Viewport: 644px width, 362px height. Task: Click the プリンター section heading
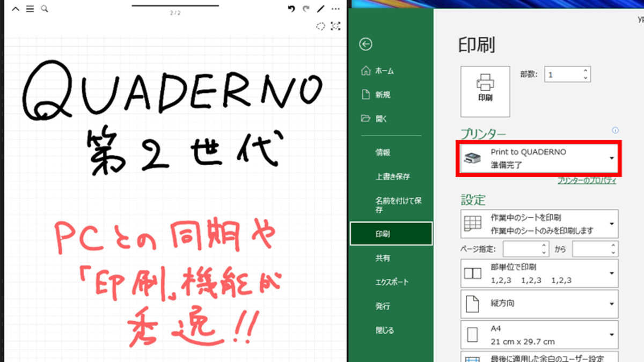[483, 134]
